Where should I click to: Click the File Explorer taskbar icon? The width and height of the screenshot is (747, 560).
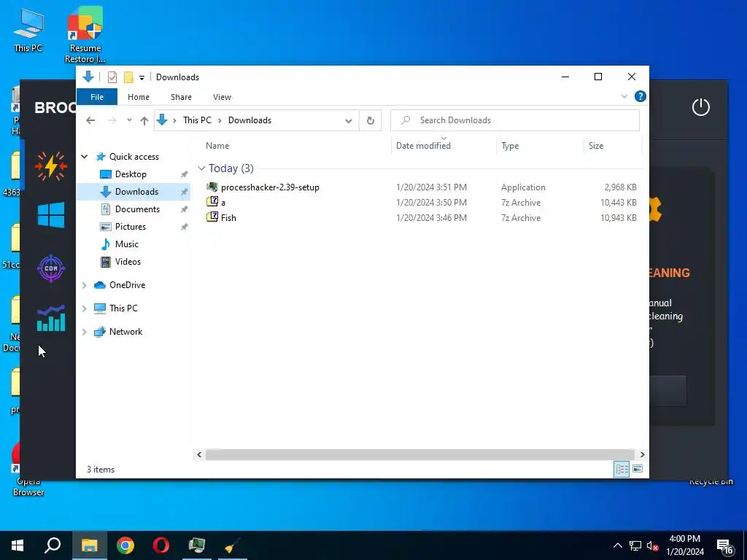point(90,545)
